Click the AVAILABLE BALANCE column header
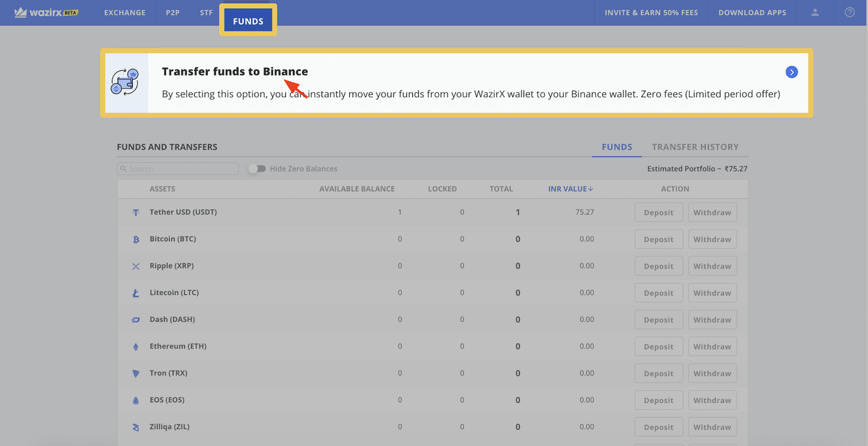 point(357,189)
